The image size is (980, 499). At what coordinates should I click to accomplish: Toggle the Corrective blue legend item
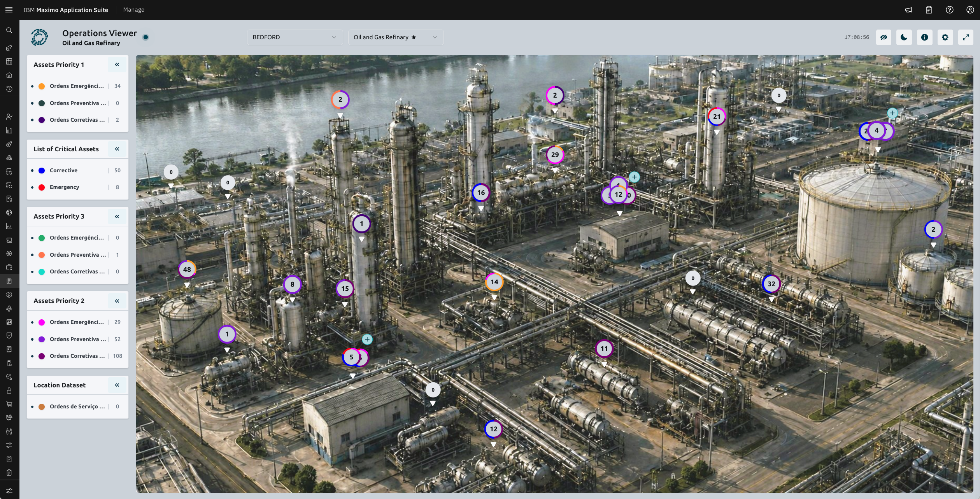(77, 170)
